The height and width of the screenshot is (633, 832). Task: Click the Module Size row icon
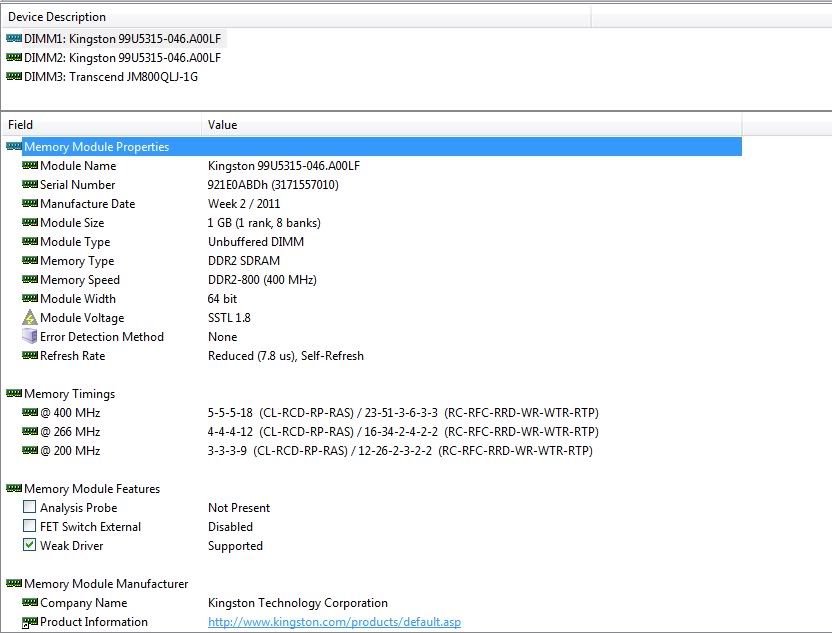click(x=30, y=222)
